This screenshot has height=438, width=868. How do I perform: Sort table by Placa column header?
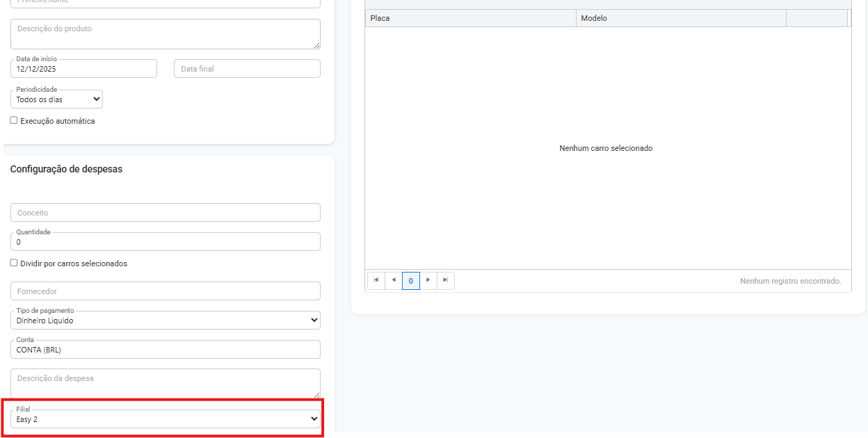pos(470,18)
